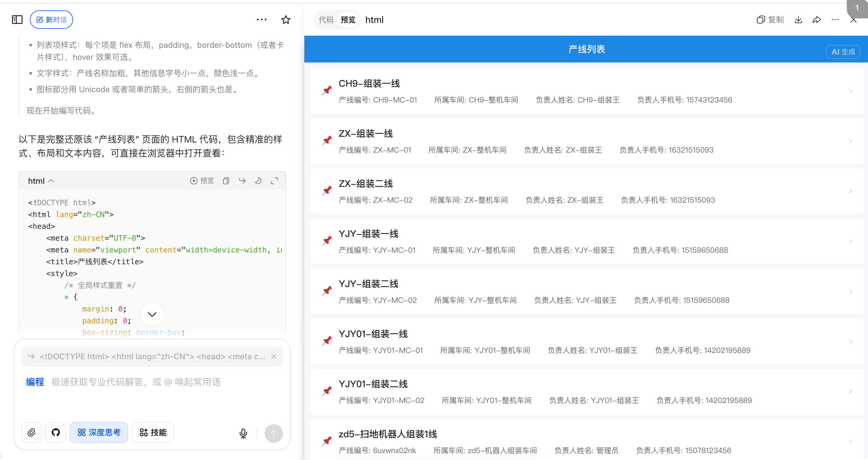Expand code block to fullscreen
Image resolution: width=868 pixels, height=460 pixels.
point(274,181)
